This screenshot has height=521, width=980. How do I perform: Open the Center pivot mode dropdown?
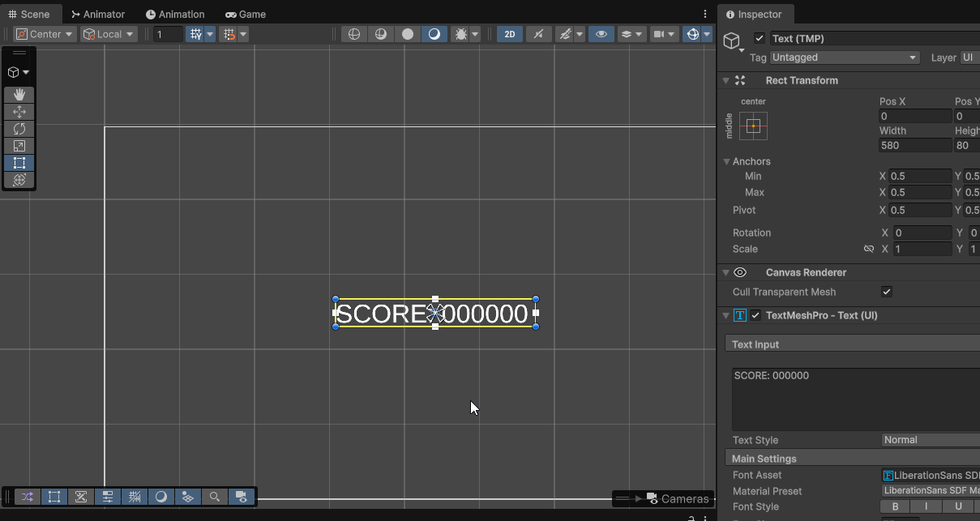click(45, 34)
